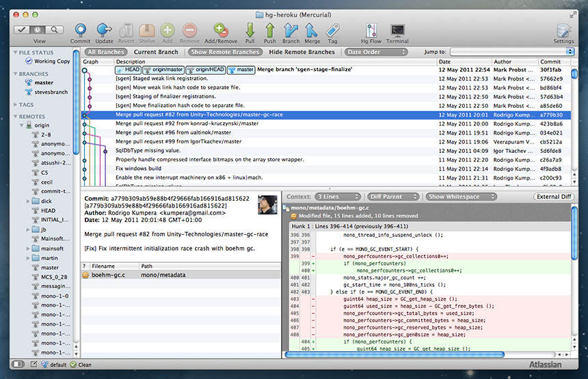588x379 pixels.
Task: Click the Tag toolbar icon
Action: pos(332,31)
